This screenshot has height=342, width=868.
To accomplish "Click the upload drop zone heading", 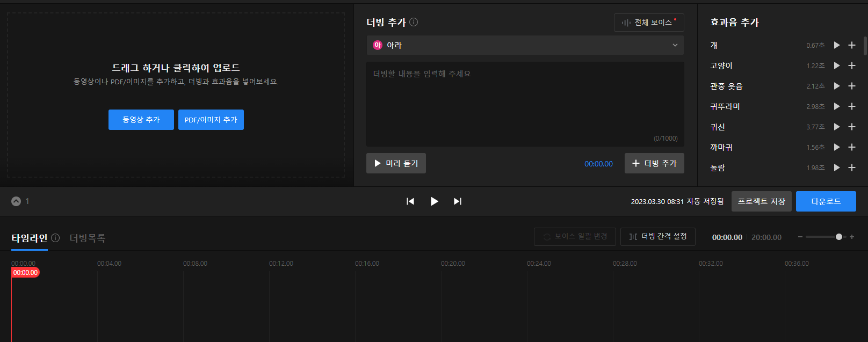I will tap(176, 68).
